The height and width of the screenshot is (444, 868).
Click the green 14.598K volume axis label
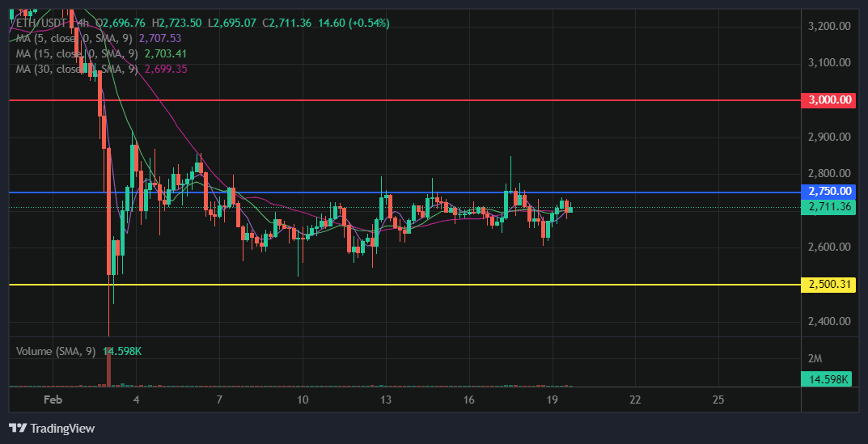[827, 379]
